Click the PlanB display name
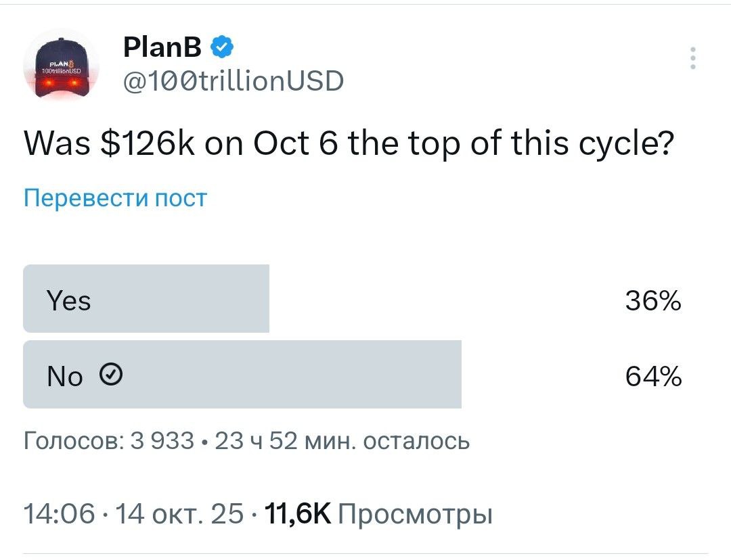 [162, 47]
